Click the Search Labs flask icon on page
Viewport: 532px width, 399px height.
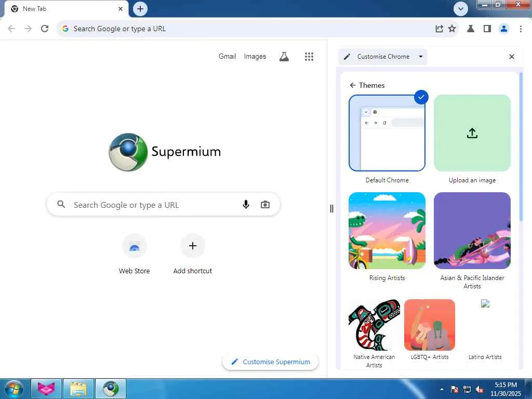coord(284,57)
